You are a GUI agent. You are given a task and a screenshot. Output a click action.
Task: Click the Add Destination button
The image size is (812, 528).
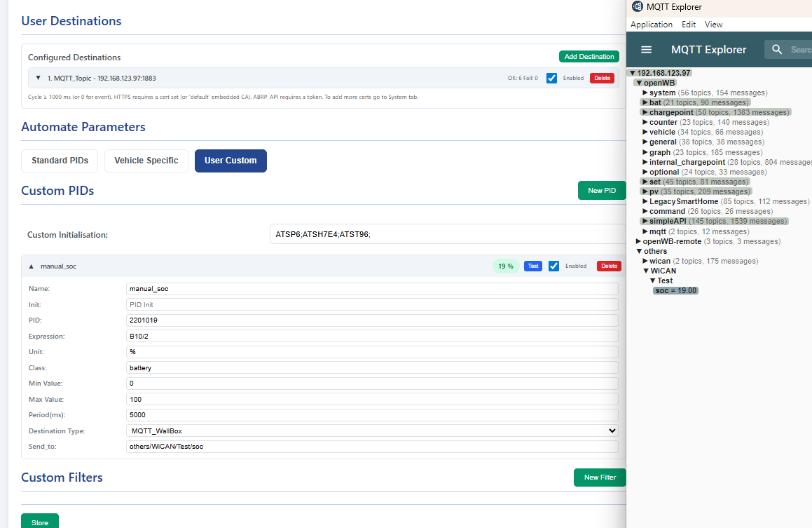[589, 56]
